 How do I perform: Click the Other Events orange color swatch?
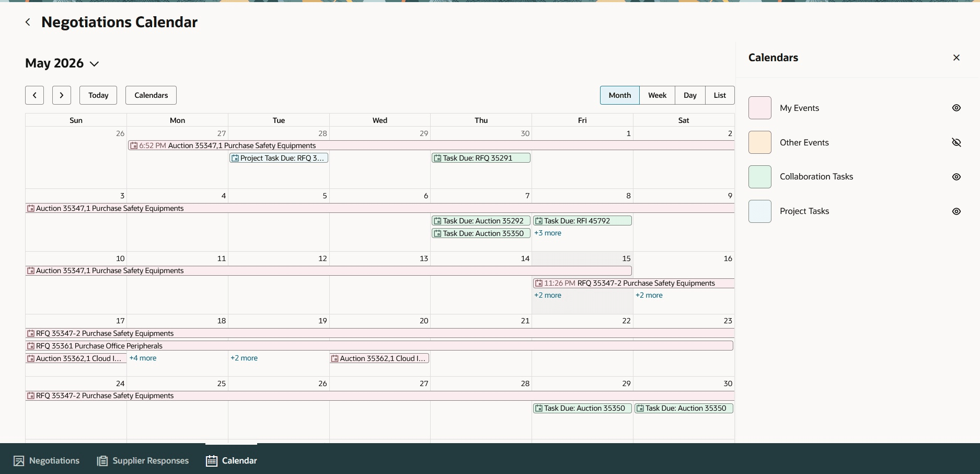coord(760,142)
